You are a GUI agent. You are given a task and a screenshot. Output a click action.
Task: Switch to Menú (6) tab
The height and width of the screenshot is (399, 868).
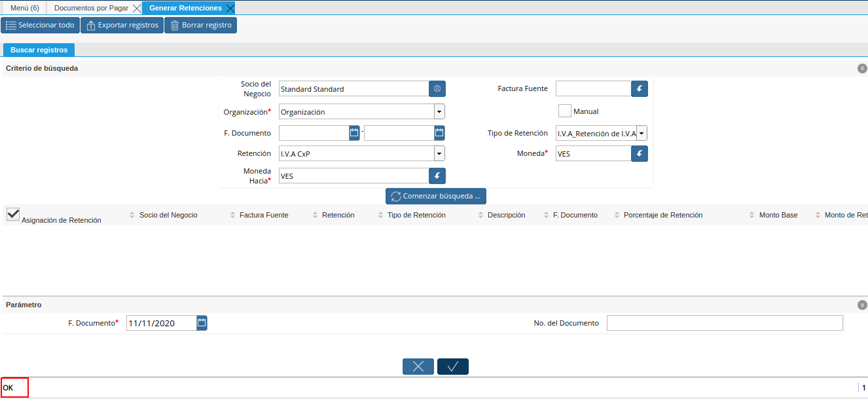coord(25,8)
